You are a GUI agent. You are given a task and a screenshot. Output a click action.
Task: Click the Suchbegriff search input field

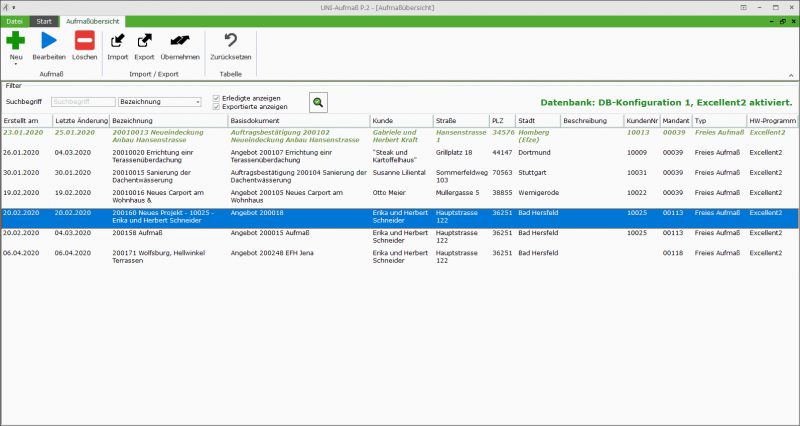[83, 102]
